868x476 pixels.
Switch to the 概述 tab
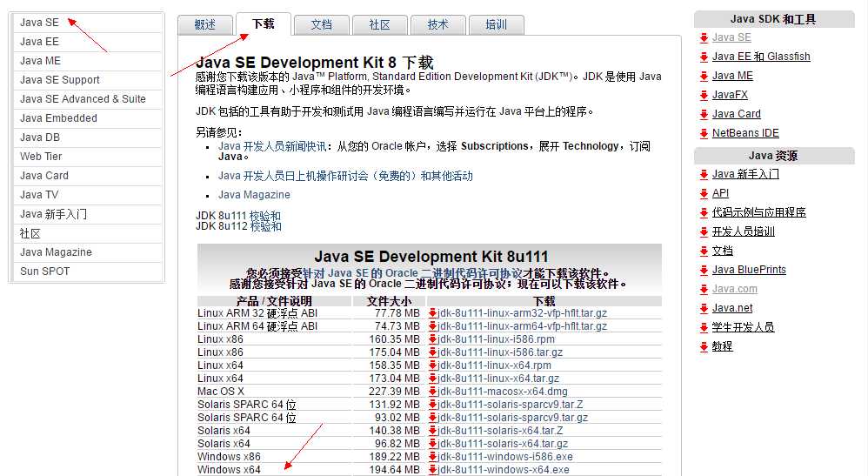204,25
